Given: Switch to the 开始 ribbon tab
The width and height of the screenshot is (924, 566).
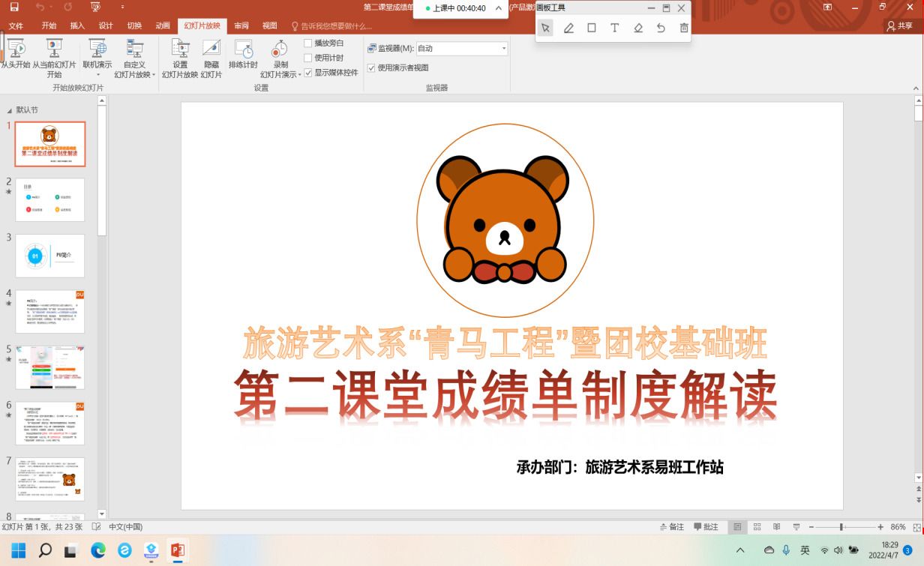Looking at the screenshot, I should click(x=49, y=25).
